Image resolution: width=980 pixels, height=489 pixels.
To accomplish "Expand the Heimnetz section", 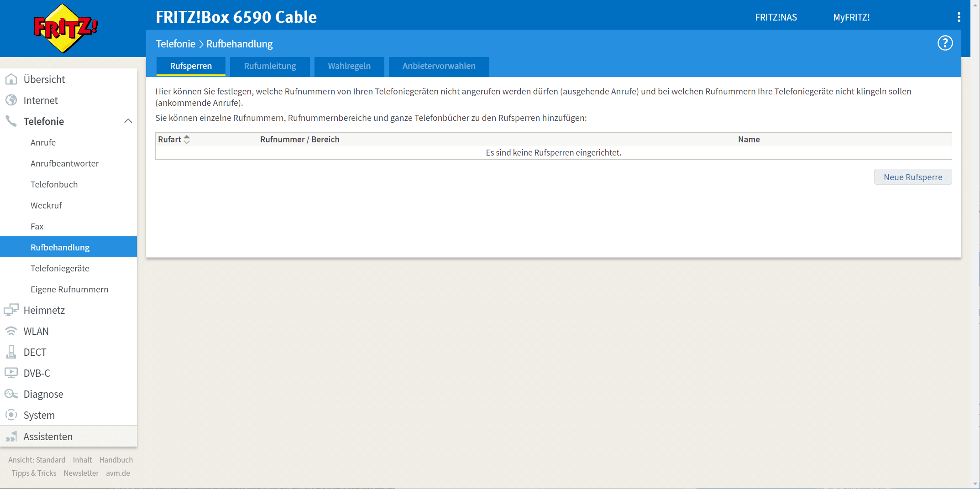I will click(x=44, y=310).
